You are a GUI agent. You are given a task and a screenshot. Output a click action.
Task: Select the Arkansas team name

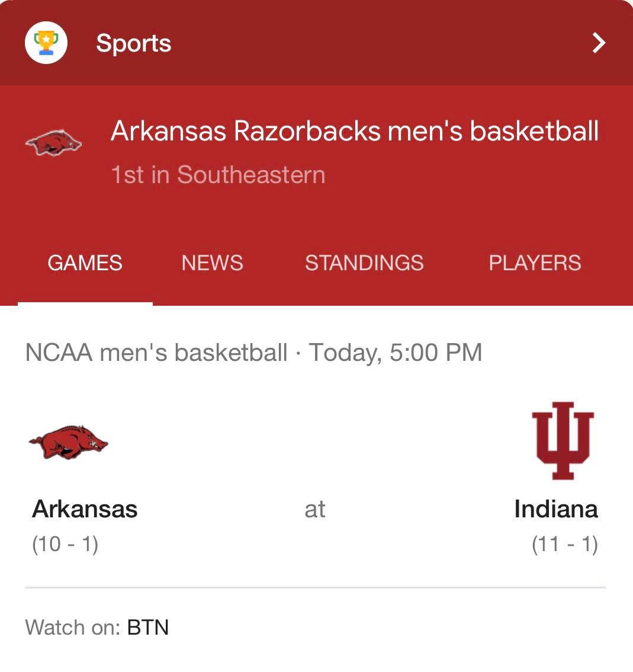[x=85, y=509]
